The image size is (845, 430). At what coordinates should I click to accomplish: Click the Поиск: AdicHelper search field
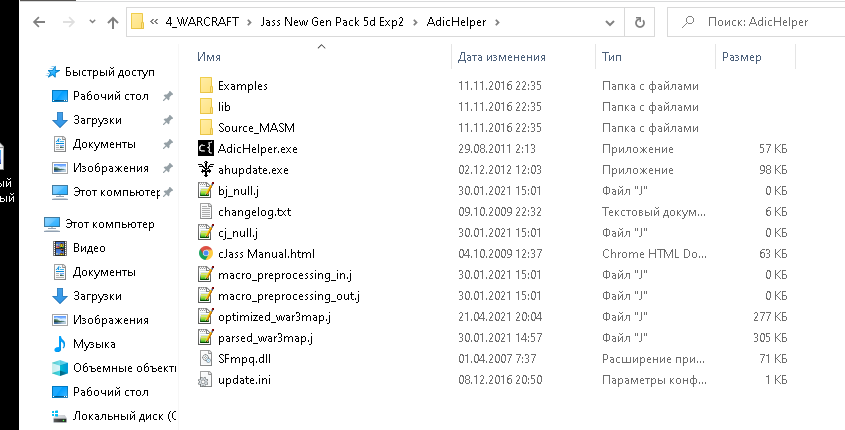click(x=760, y=21)
